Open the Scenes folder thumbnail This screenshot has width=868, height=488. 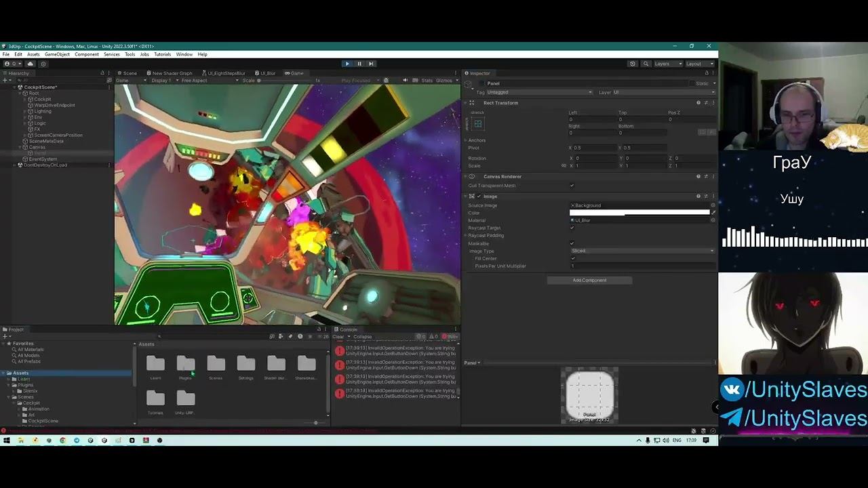tap(216, 365)
